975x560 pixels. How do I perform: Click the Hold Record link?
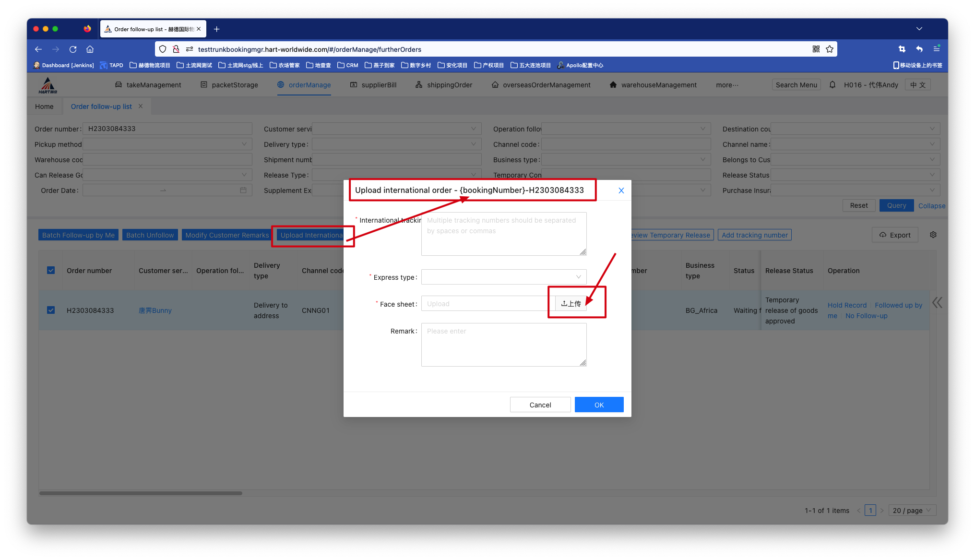(847, 305)
